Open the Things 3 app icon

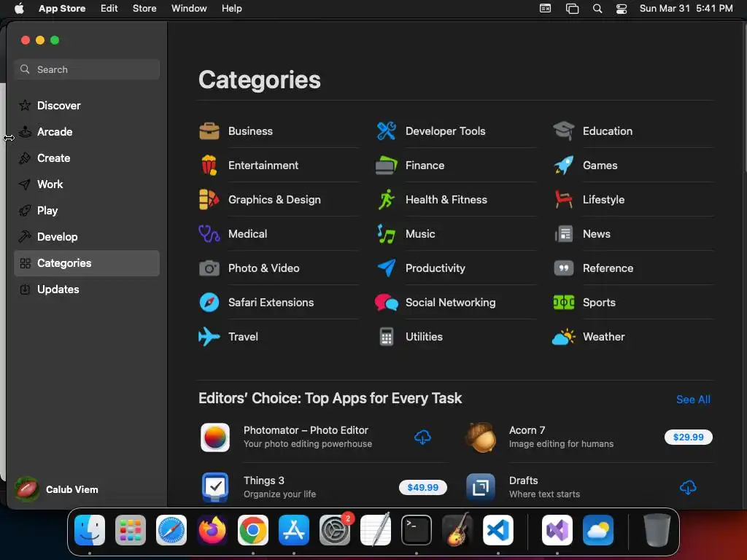[x=215, y=488]
